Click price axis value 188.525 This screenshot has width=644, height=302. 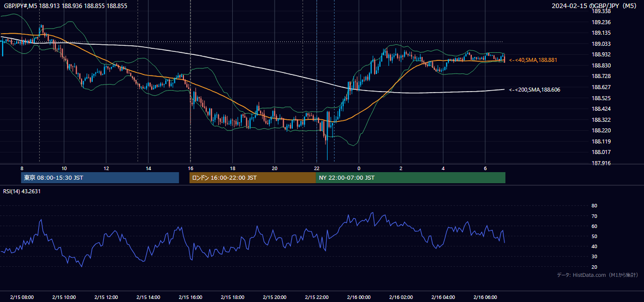(601, 98)
